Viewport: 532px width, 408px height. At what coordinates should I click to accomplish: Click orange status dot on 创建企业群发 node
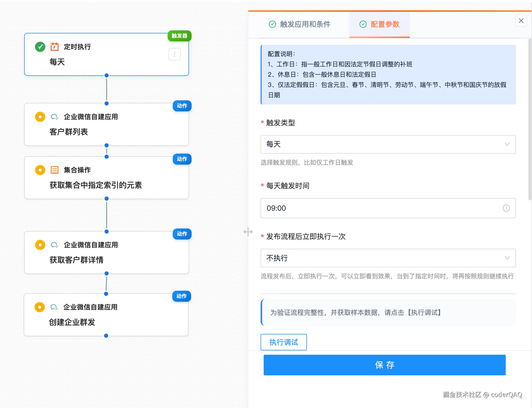pyautogui.click(x=40, y=307)
